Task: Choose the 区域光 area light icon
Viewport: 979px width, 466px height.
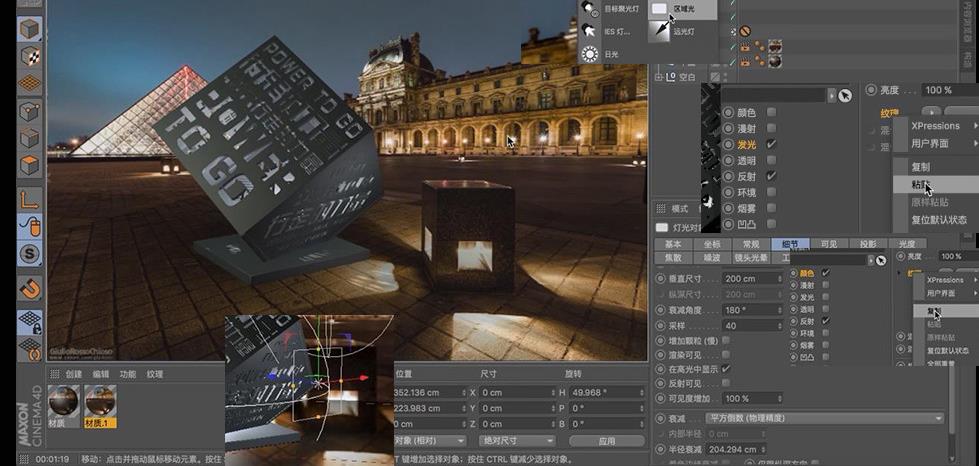Action: click(659, 8)
